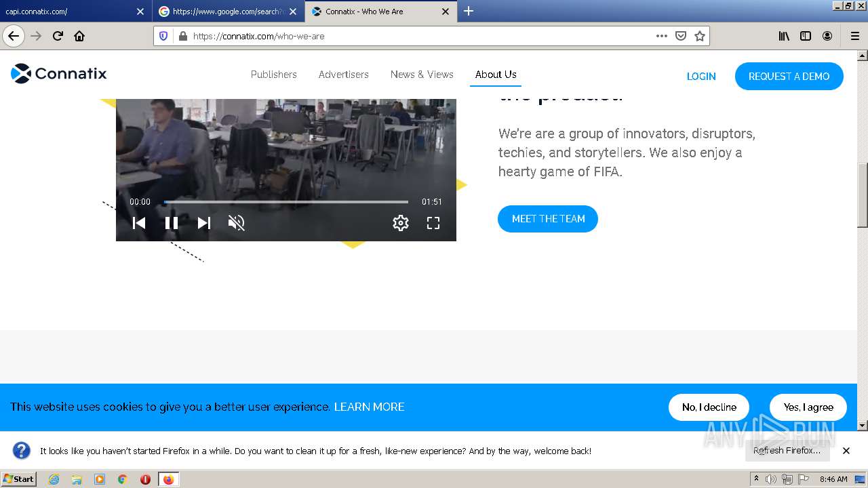
Task: Open the Firefox home page
Action: (x=79, y=36)
